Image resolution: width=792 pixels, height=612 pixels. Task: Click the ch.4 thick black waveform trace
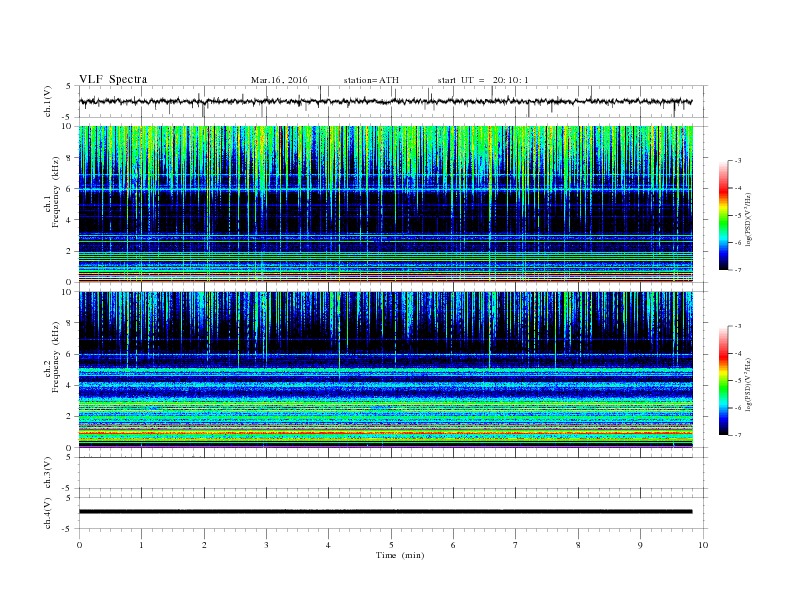pyautogui.click(x=386, y=512)
